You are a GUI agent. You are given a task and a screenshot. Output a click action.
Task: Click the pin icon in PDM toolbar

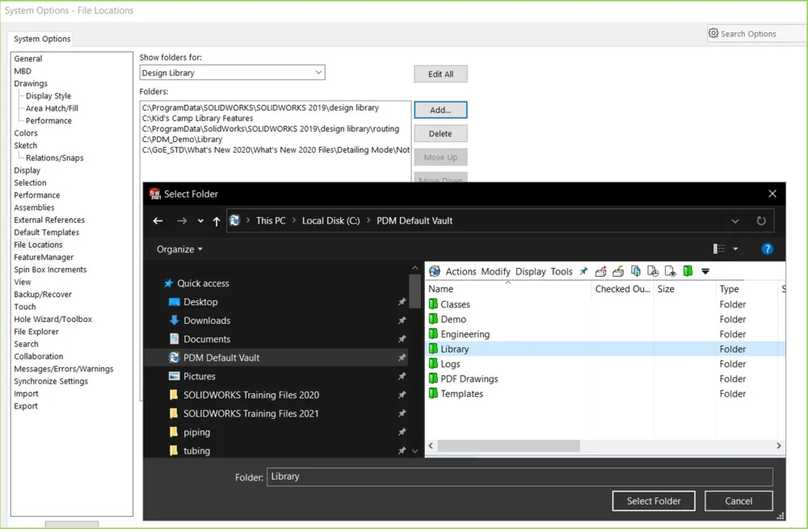click(x=583, y=271)
